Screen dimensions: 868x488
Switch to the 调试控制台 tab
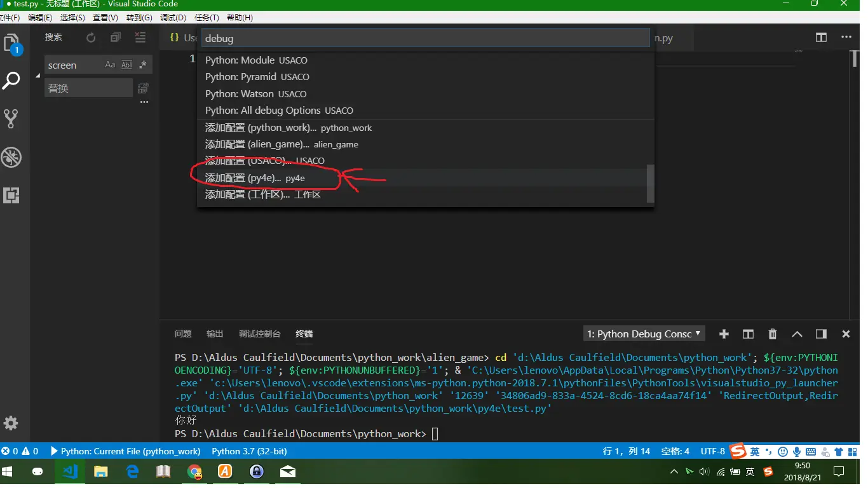259,334
